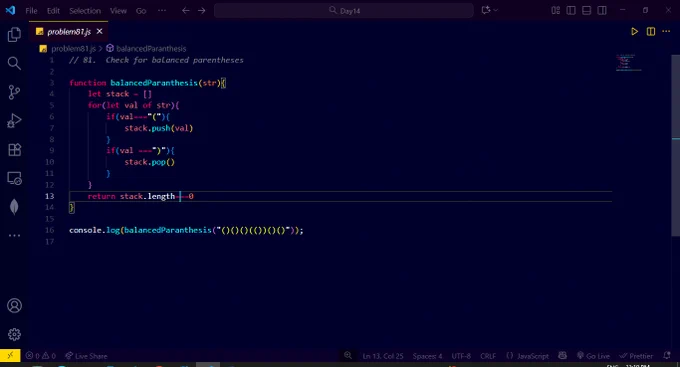Screen dimensions: 680x367
Task: Show more menus ellipsis in menu bar
Action: pyautogui.click(x=162, y=10)
